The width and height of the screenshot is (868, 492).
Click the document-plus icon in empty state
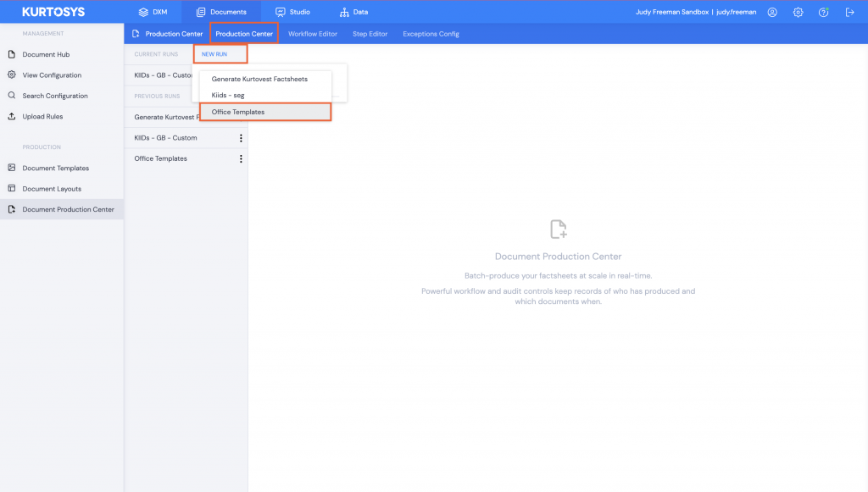[x=558, y=229]
